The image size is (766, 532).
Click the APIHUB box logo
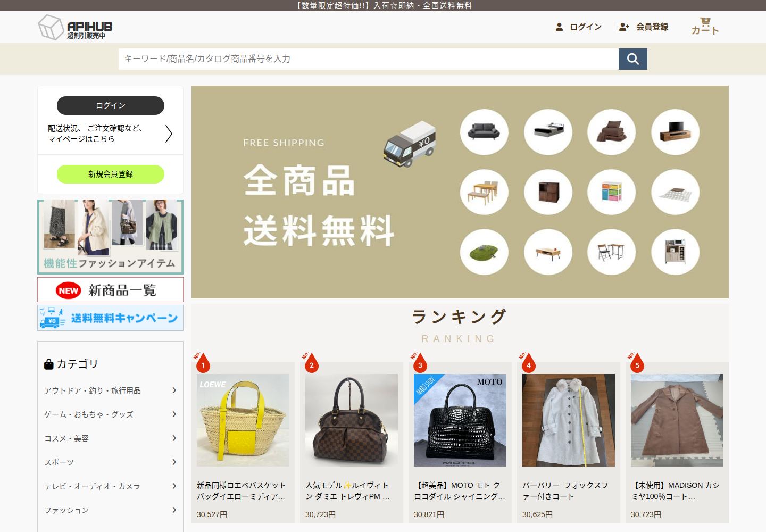pos(75,27)
